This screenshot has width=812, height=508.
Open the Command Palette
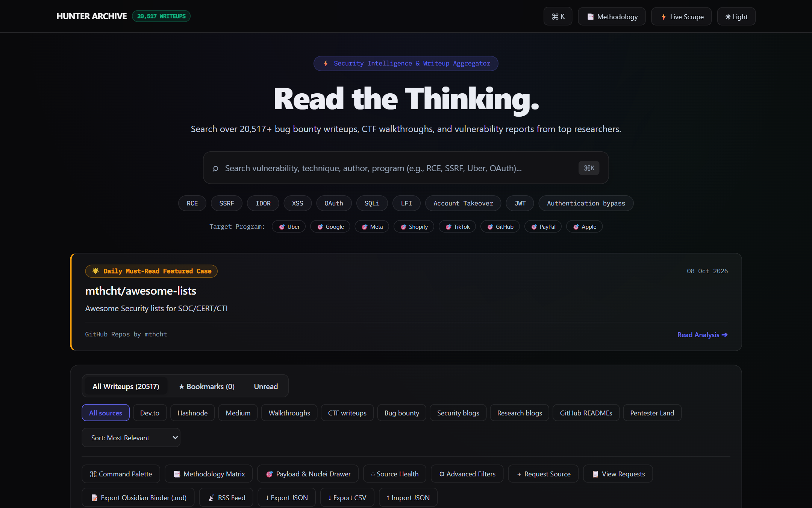click(x=121, y=474)
